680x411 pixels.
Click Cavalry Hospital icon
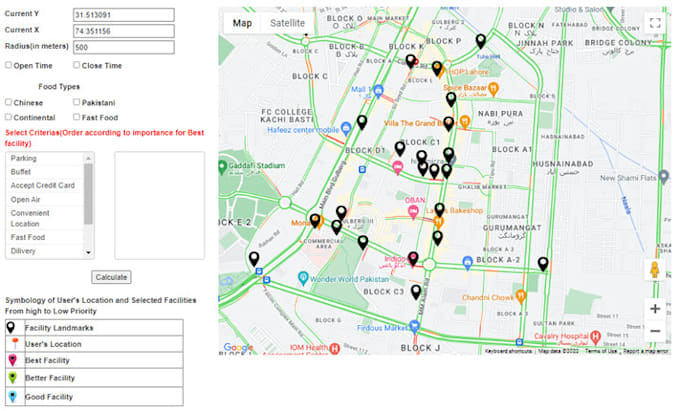pos(596,336)
